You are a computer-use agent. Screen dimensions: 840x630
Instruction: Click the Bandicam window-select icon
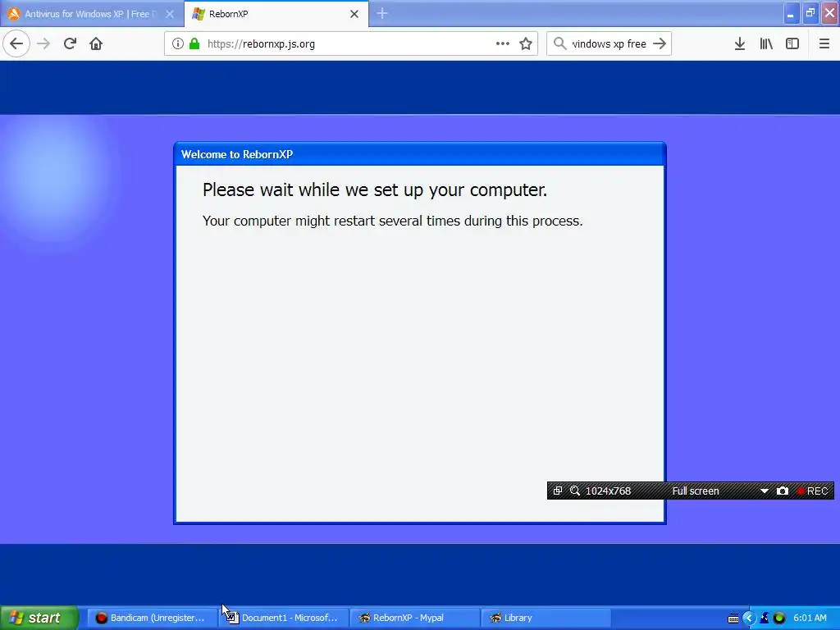(x=558, y=491)
